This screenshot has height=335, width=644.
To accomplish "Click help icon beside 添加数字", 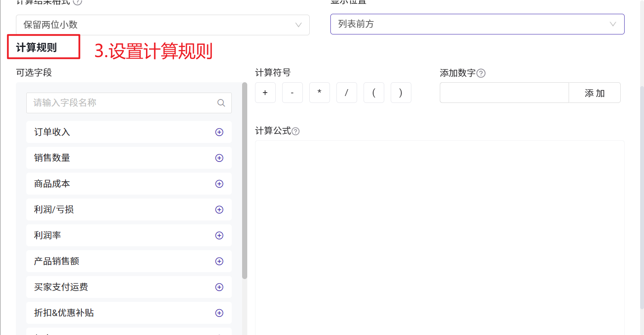I will (481, 73).
